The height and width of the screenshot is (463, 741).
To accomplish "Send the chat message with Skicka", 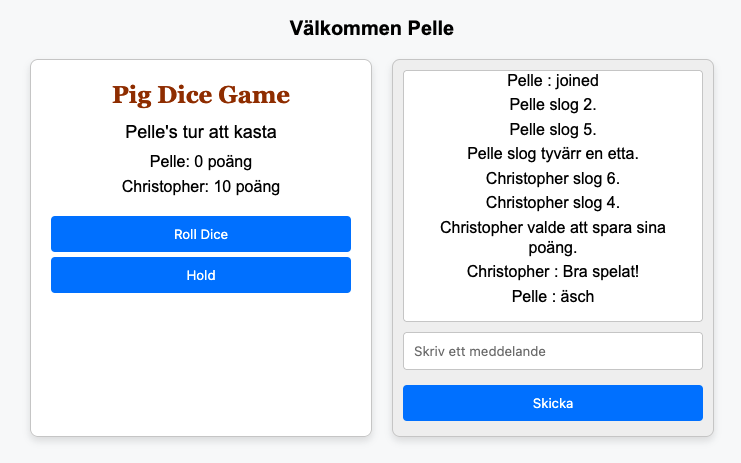I will pos(552,403).
